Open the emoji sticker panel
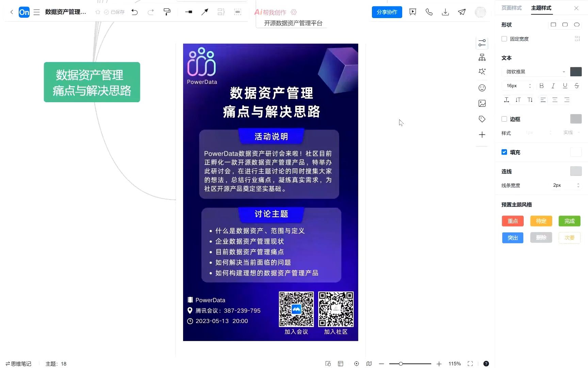Image resolution: width=588 pixels, height=368 pixels. point(482,88)
